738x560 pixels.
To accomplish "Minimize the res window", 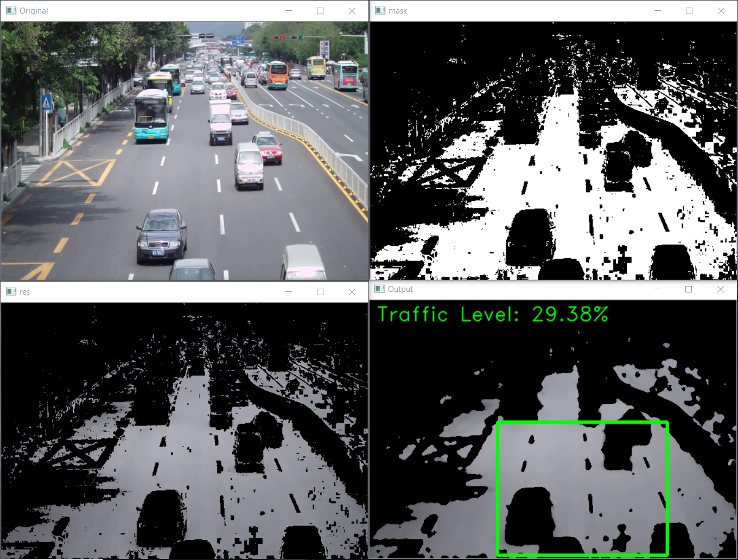I will coord(289,292).
